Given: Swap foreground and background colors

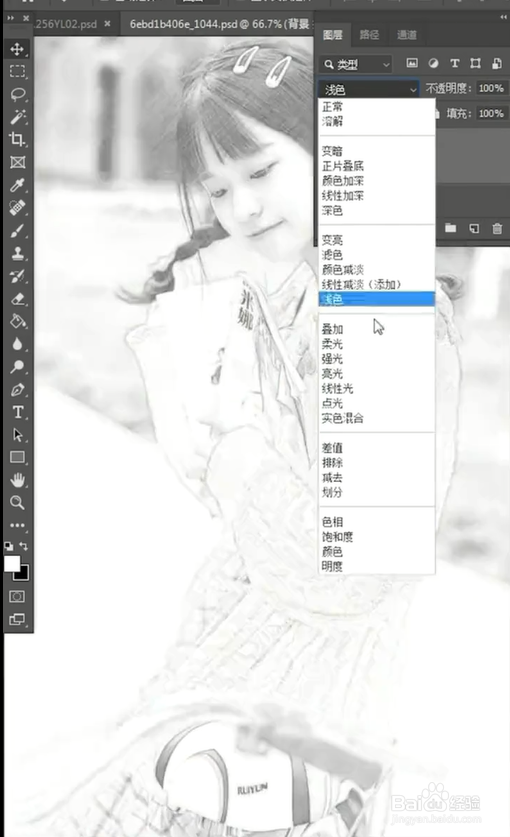Looking at the screenshot, I should (23, 546).
